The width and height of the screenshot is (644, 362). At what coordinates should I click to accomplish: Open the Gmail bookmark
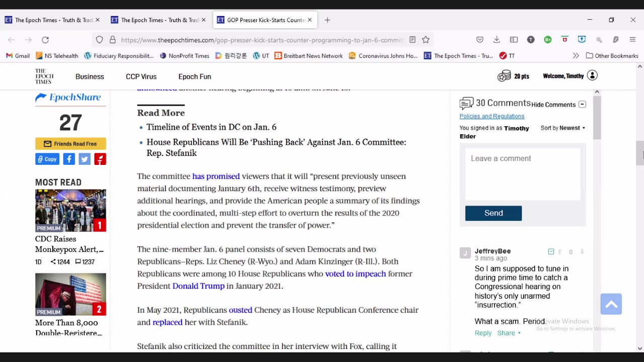pos(18,56)
